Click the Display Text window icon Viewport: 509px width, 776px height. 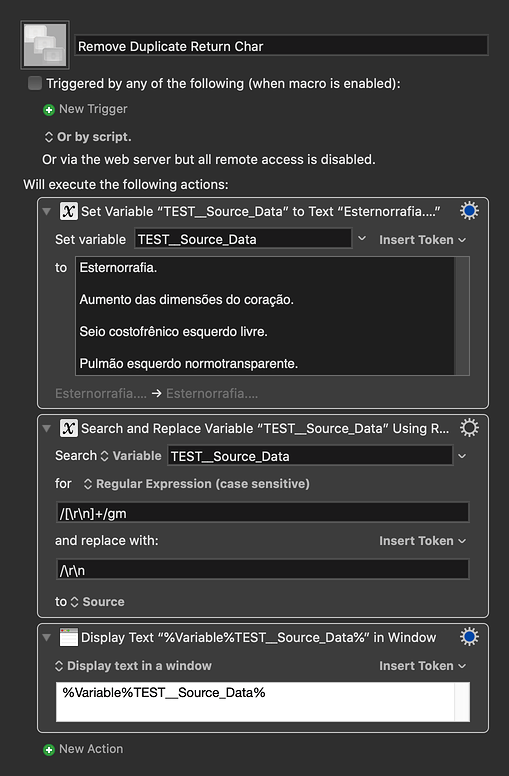(x=68, y=637)
